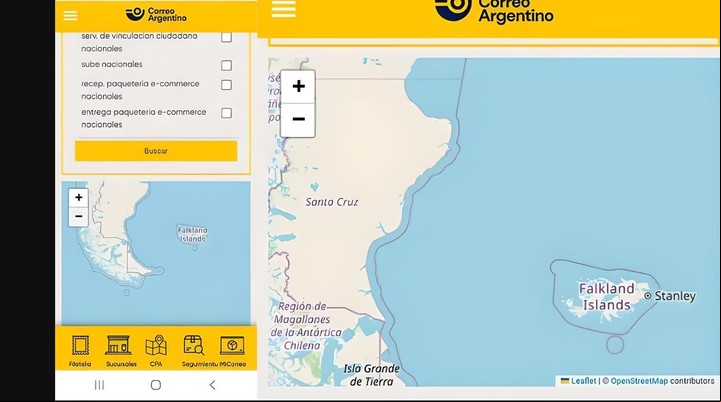Zoom out on the small map
The width and height of the screenshot is (721, 402).
79,217
